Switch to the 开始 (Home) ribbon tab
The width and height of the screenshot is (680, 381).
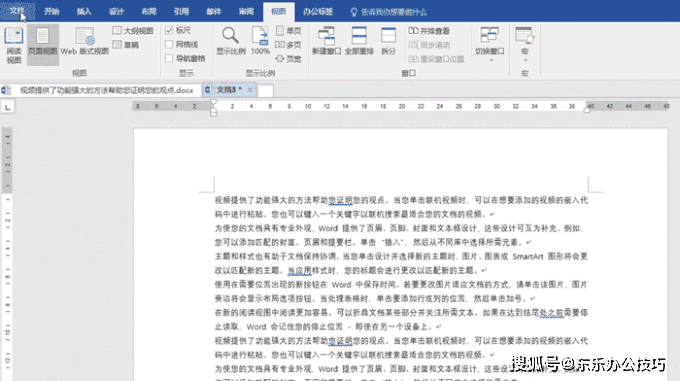(52, 11)
